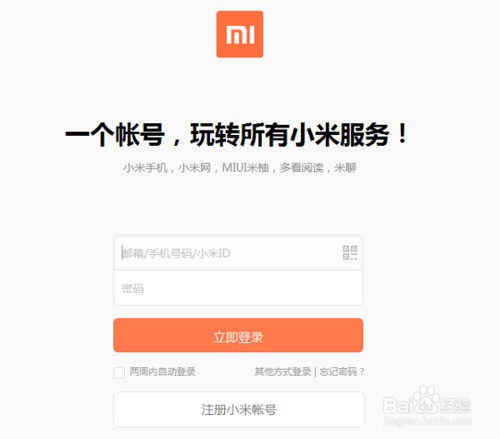Click the 立即登录 button
The width and height of the screenshot is (500, 439).
238,335
